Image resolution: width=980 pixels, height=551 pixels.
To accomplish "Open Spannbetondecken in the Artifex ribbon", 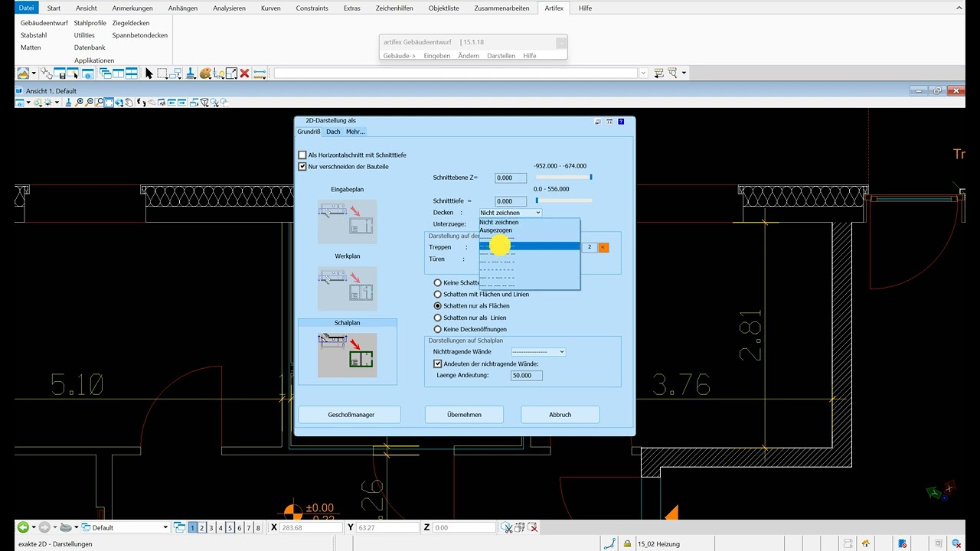I will tap(140, 35).
